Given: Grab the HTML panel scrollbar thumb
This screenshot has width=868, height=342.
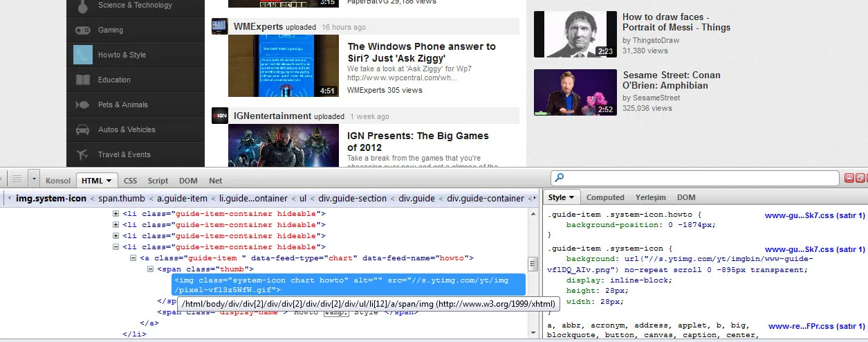Looking at the screenshot, I should pos(533,264).
